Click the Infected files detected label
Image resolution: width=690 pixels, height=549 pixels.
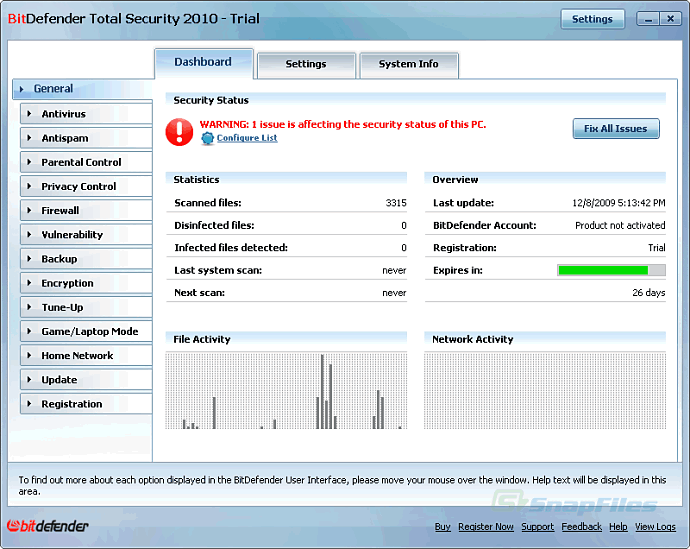click(x=231, y=248)
